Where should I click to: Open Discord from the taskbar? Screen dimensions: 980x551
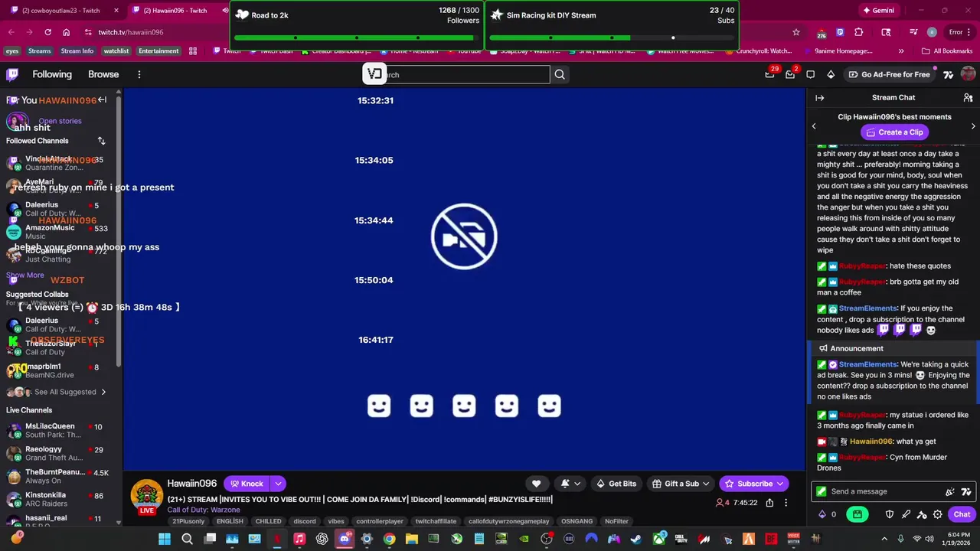tap(345, 539)
